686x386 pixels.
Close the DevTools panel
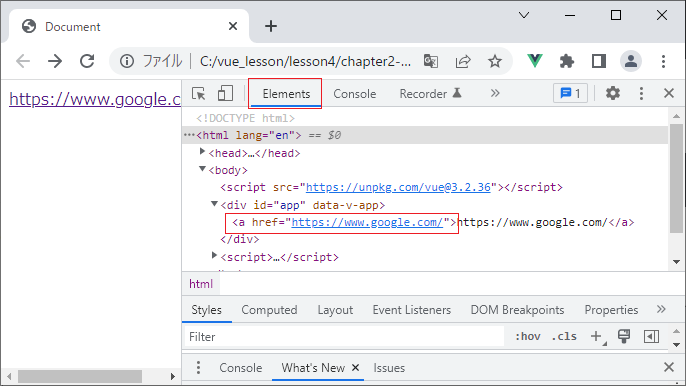(x=668, y=93)
